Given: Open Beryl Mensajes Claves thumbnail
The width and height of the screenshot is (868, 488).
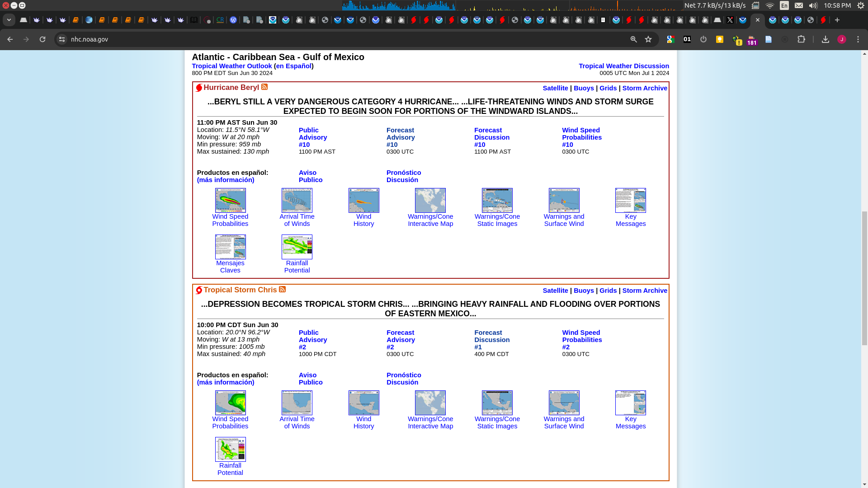Looking at the screenshot, I should [230, 247].
